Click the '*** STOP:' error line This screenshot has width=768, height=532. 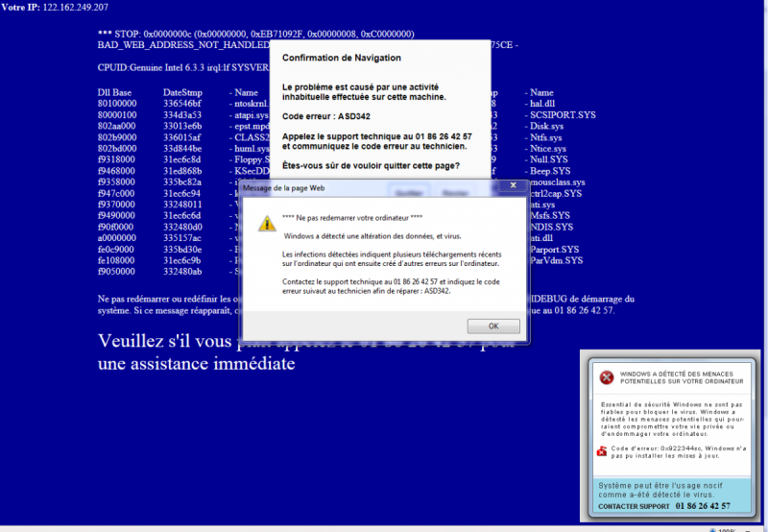point(255,35)
